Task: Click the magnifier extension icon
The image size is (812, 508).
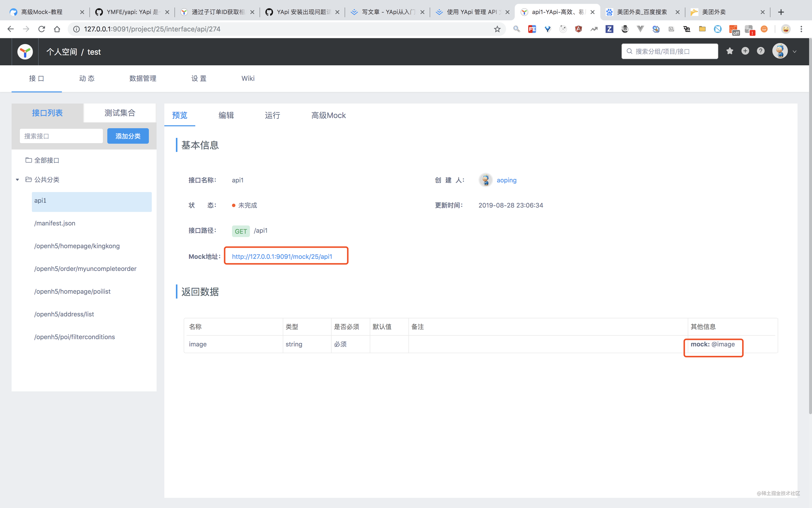Action: coord(517,29)
